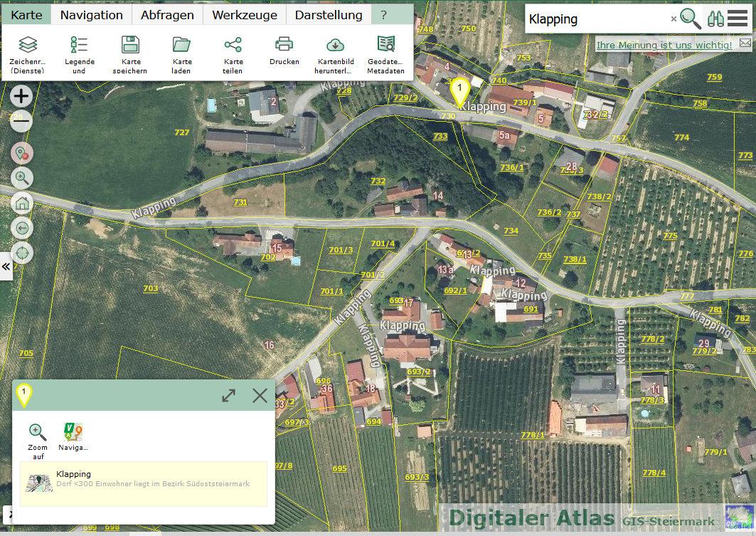Zoom in with the plus button
This screenshot has width=756, height=536.
[x=22, y=96]
